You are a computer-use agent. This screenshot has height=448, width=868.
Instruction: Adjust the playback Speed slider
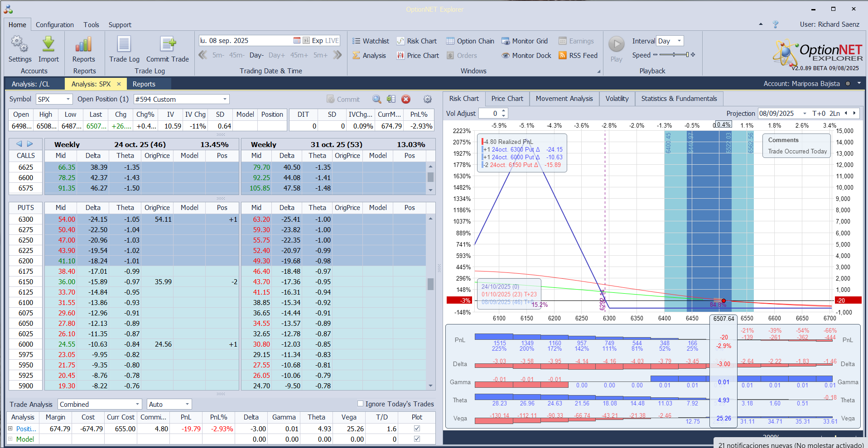674,55
